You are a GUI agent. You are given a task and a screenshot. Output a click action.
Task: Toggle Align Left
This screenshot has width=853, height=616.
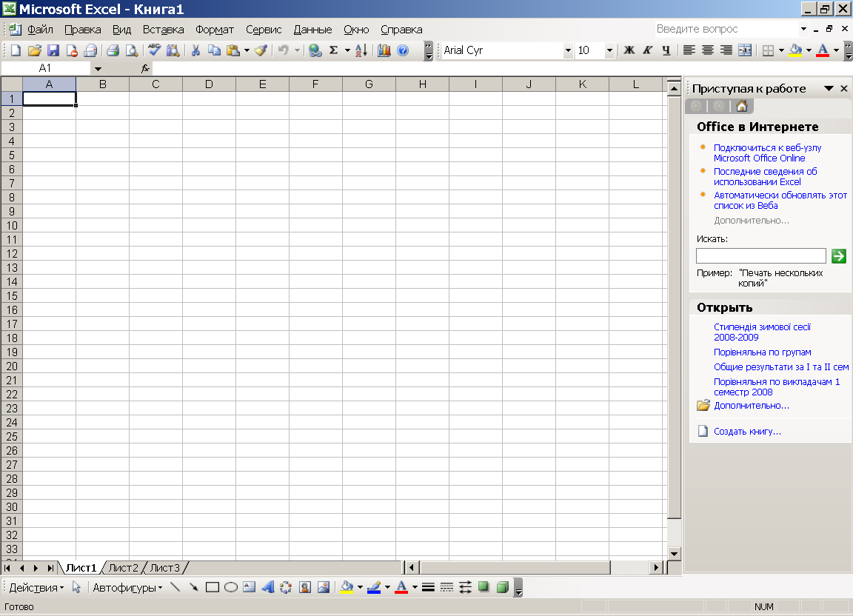point(689,50)
